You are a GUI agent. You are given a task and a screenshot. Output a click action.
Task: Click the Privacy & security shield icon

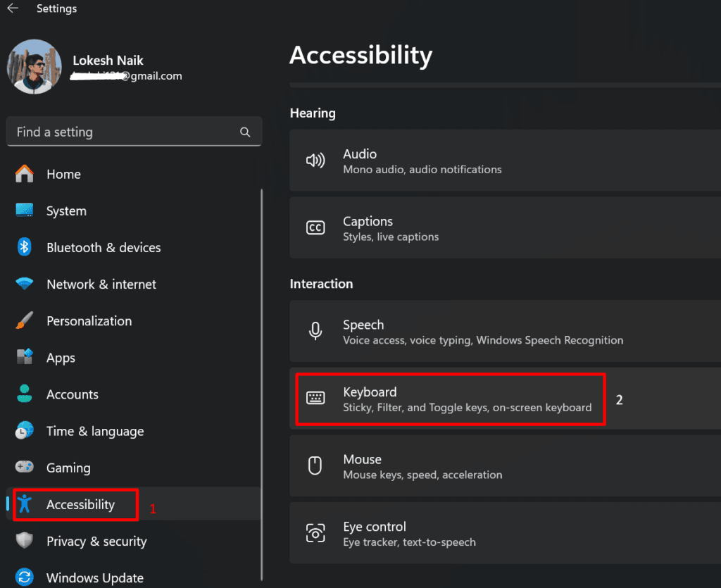25,541
